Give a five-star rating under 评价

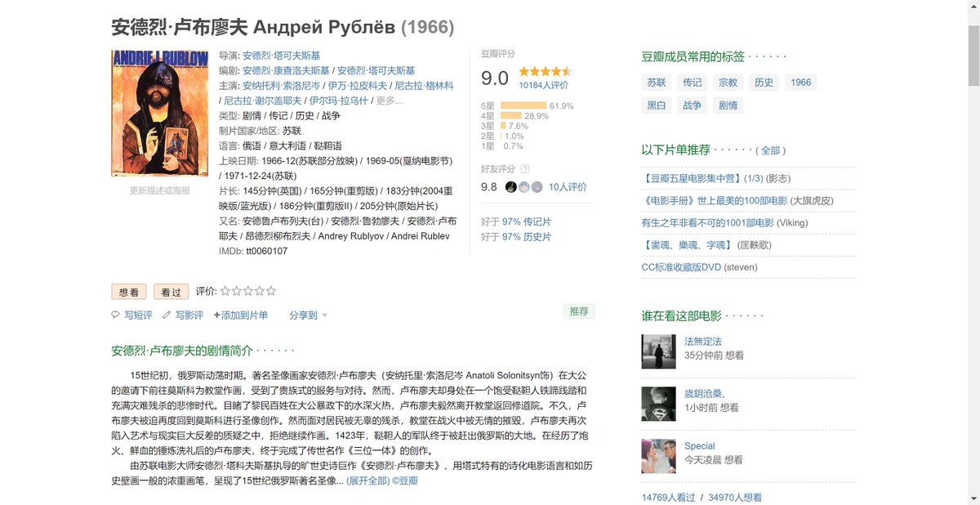point(271,291)
